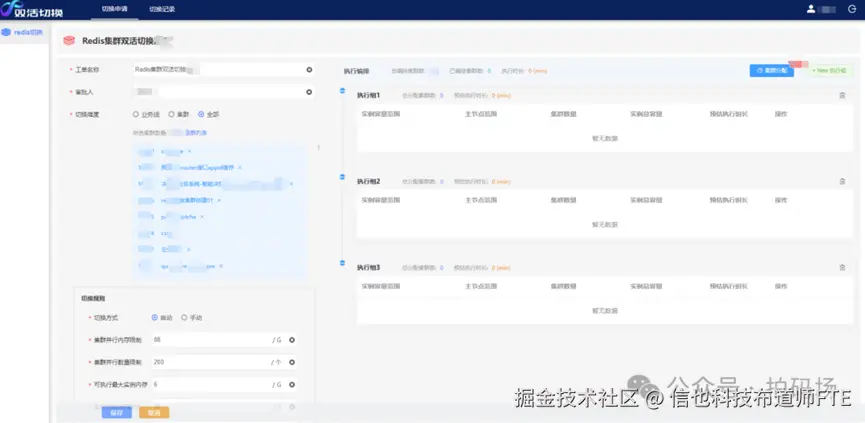Click the 实例容量范围 column header in 执行组1
This screenshot has height=423, width=865.
pos(381,114)
